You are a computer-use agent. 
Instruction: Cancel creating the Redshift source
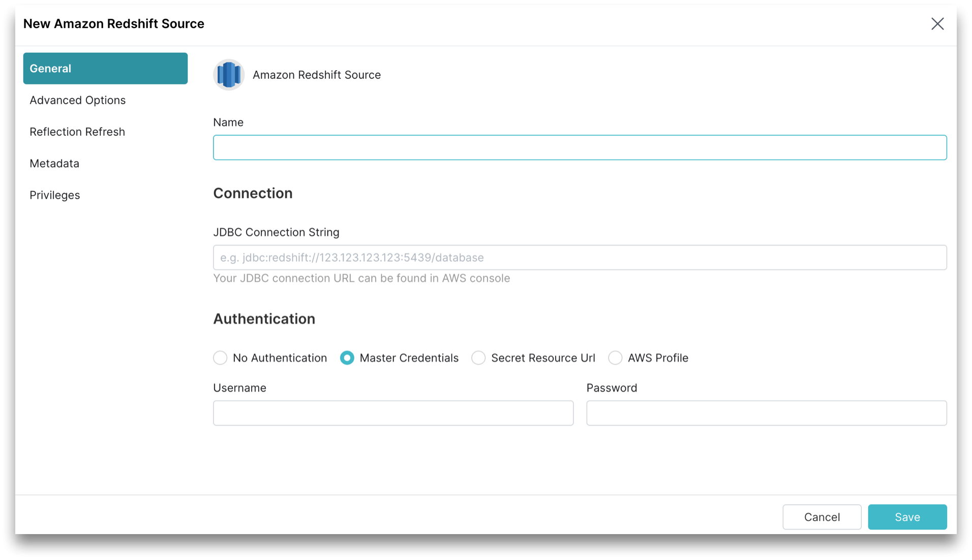(x=822, y=517)
